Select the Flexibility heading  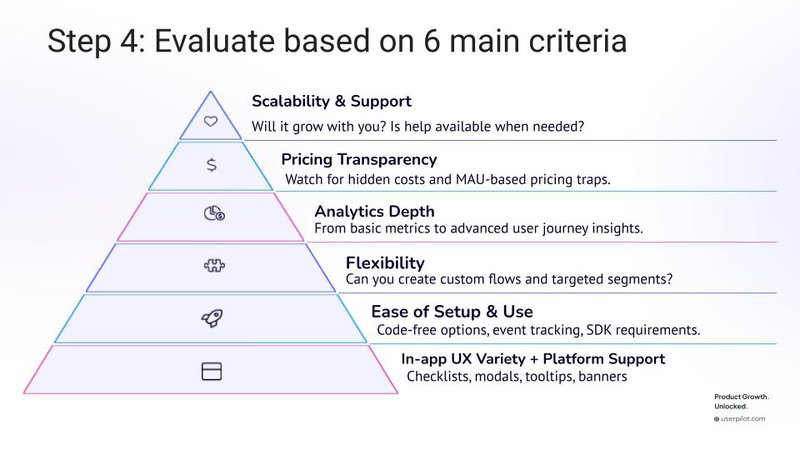(x=384, y=263)
